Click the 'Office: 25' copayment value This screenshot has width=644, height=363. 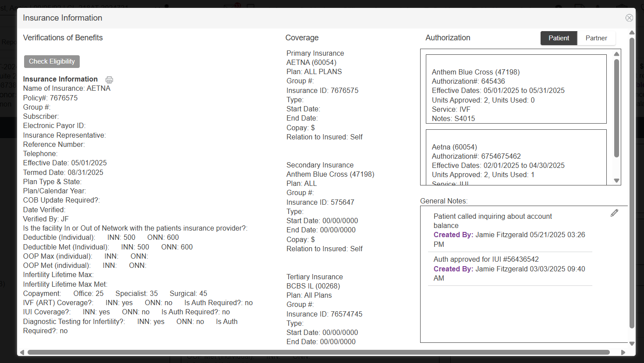(x=88, y=293)
